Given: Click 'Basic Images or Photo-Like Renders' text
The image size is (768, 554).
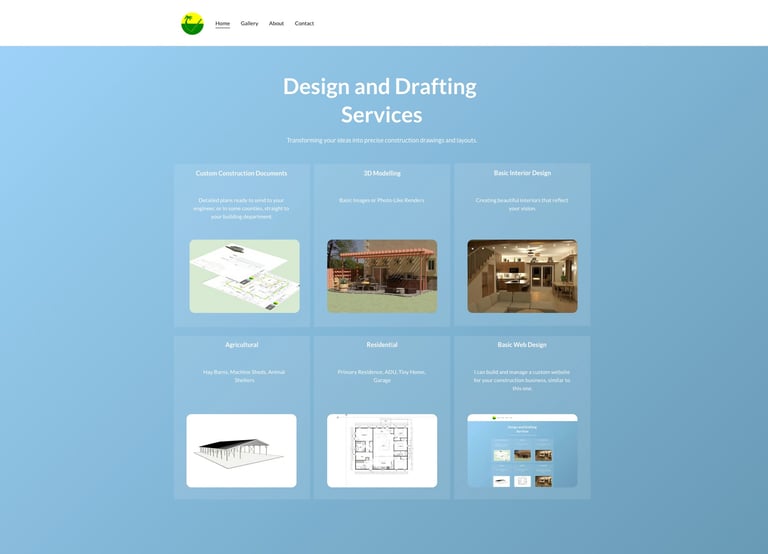Looking at the screenshot, I should click(x=382, y=200).
